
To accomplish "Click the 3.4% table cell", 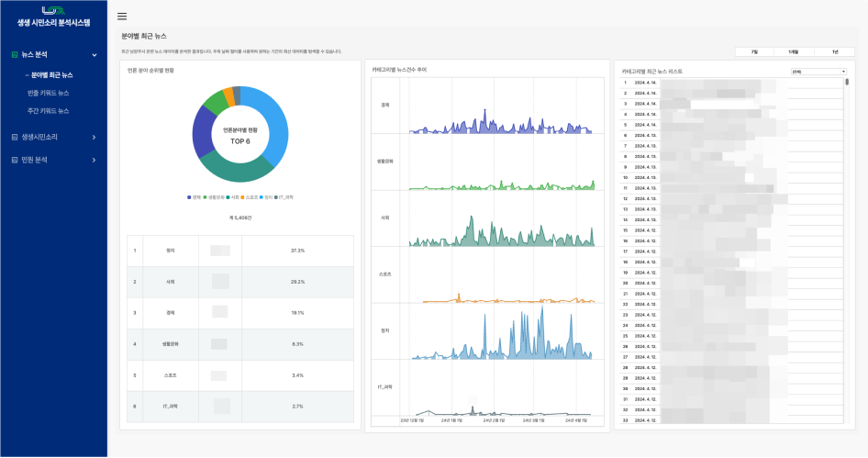I will pyautogui.click(x=298, y=375).
